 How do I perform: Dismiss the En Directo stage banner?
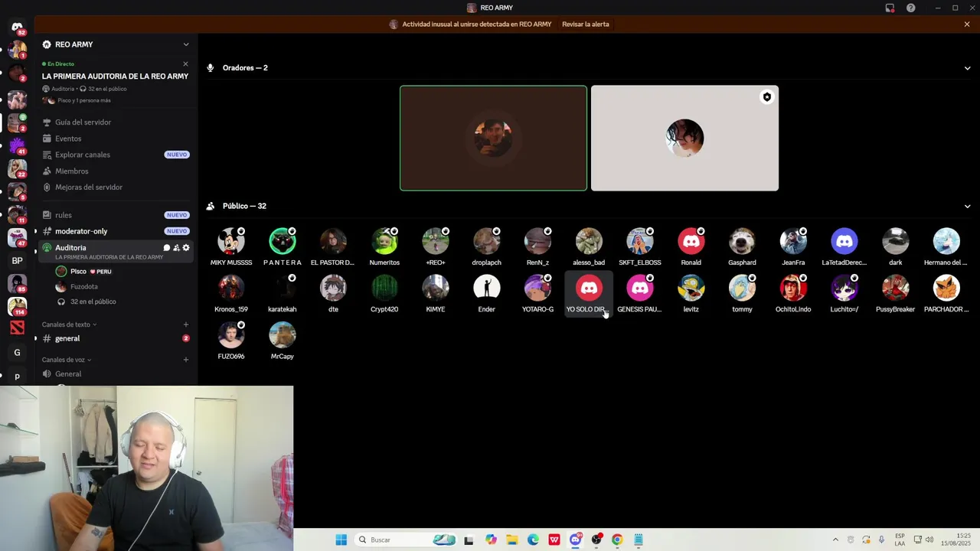tap(185, 64)
